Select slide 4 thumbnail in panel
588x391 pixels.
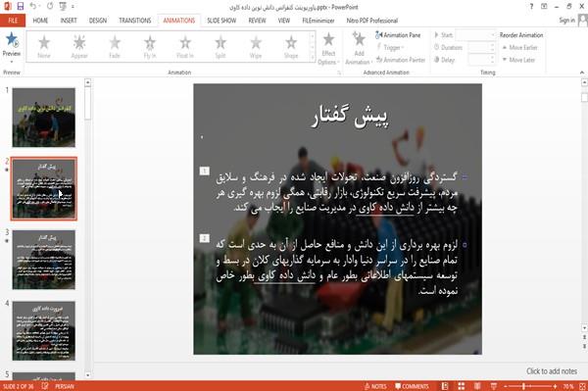[44, 330]
